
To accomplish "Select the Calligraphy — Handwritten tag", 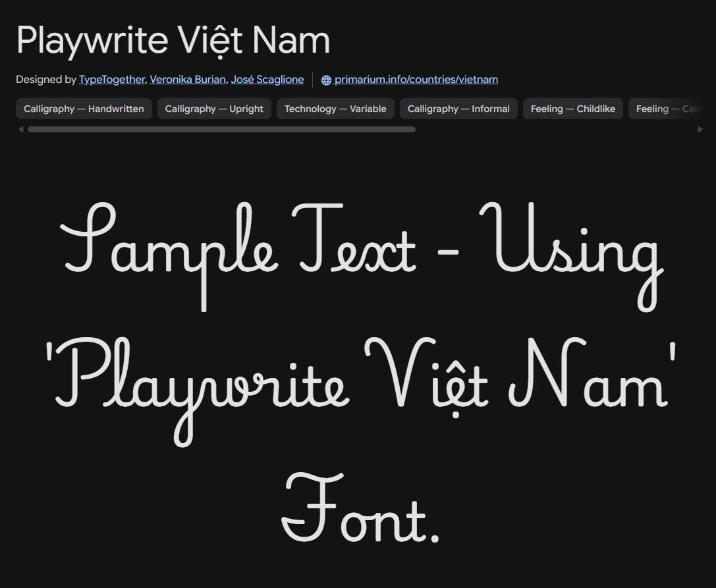I will click(x=84, y=109).
